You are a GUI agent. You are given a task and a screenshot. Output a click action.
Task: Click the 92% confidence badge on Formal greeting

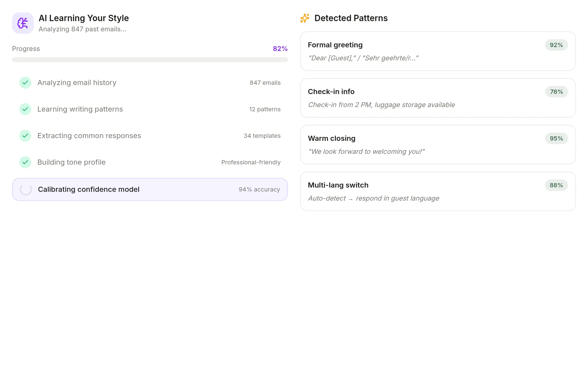556,45
